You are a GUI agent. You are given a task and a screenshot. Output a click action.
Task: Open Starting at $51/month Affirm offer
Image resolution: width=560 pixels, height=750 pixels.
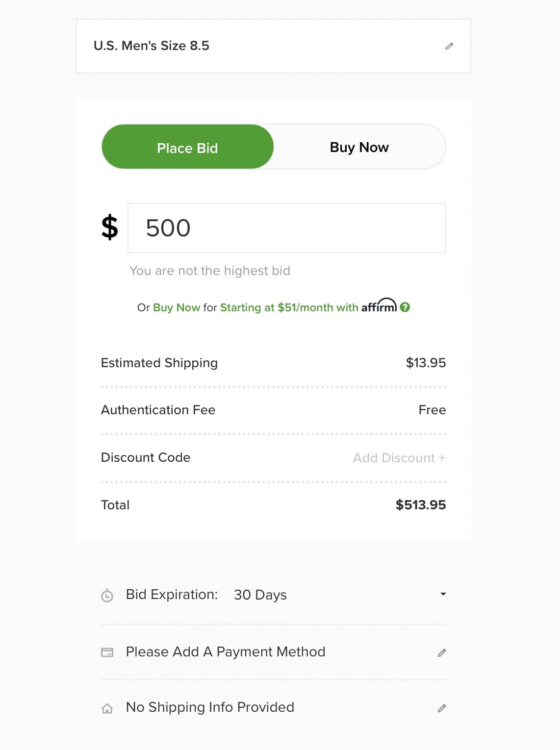[289, 308]
